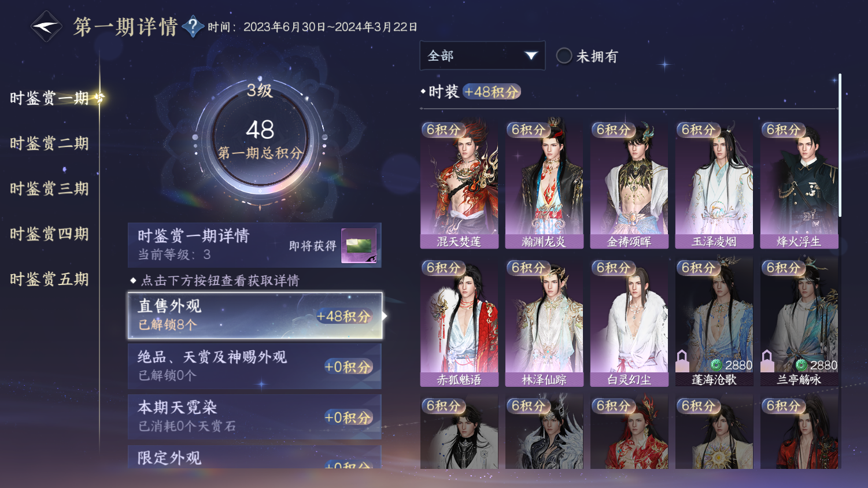Screen dimensions: 868x488
Task: Switch to the 时鉴赏二期 tab
Action: click(x=49, y=143)
